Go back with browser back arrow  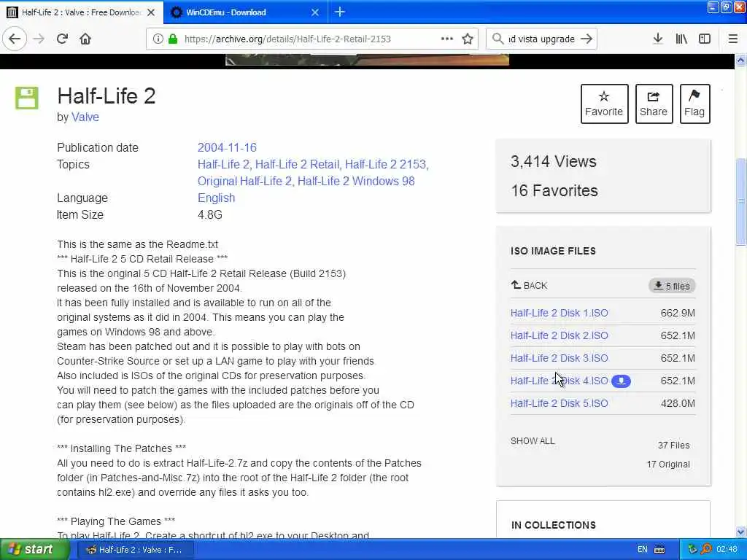coord(15,39)
